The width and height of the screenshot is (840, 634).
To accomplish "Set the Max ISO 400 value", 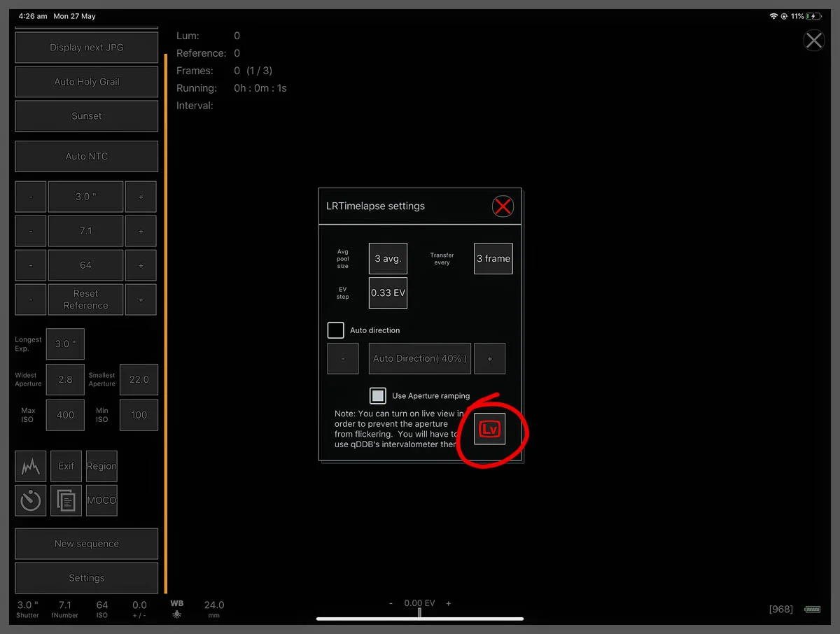I will pos(65,415).
